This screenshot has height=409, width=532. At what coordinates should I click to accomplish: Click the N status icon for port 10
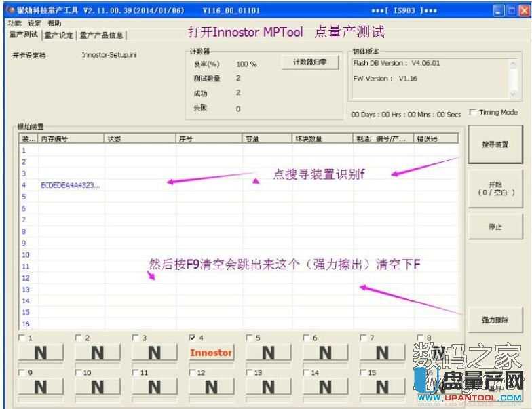coord(98,387)
